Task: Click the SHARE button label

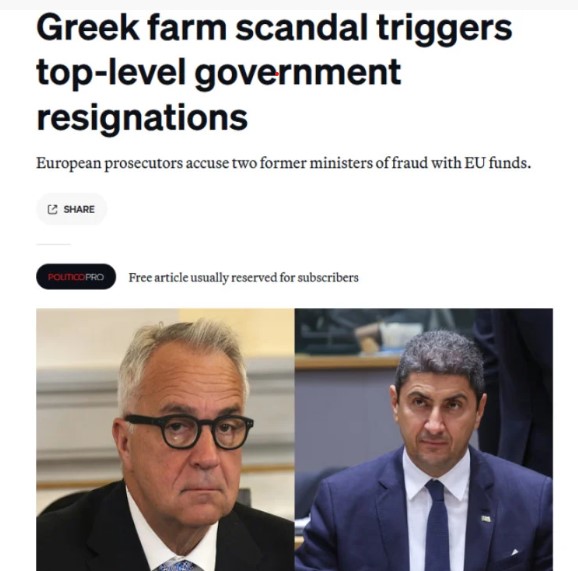Action: (79, 209)
